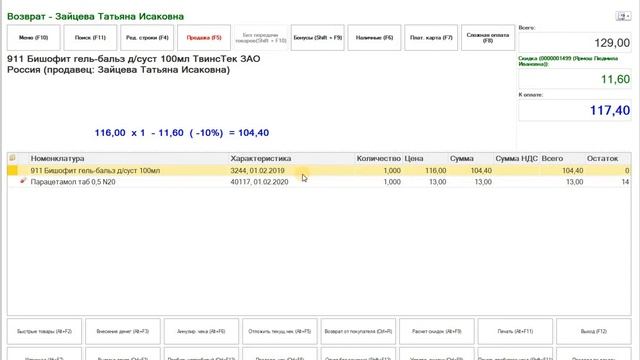640x360 pixels.
Task: Click price cell 116,00 in Бишофит row
Action: coord(436,171)
